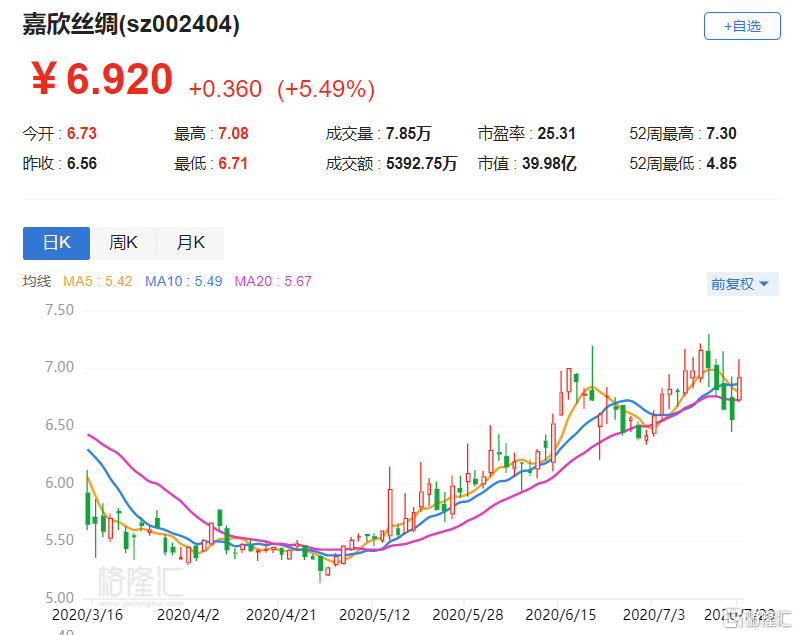Click the 2020/3/16 date axis label

pos(87,615)
